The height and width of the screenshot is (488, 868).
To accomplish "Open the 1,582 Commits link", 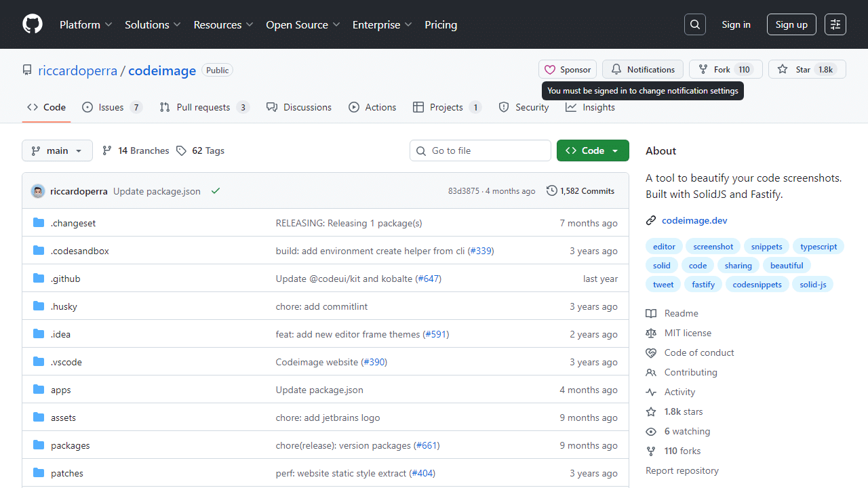I will tap(580, 191).
